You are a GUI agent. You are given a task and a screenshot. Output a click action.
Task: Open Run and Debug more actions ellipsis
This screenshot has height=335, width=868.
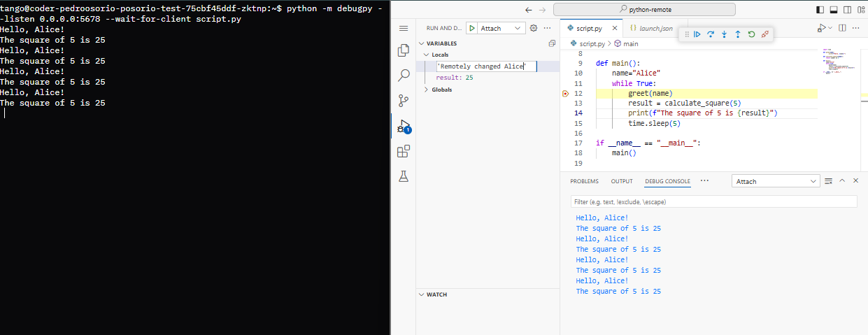548,28
